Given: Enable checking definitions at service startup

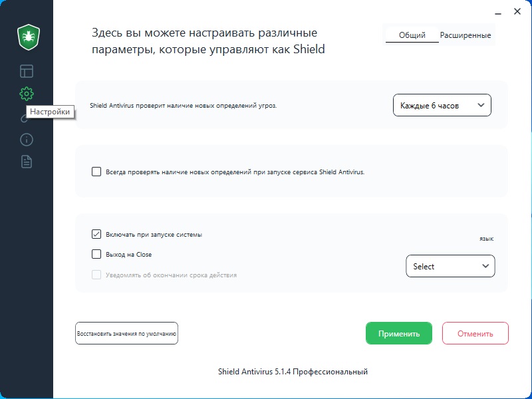Looking at the screenshot, I should [x=96, y=172].
